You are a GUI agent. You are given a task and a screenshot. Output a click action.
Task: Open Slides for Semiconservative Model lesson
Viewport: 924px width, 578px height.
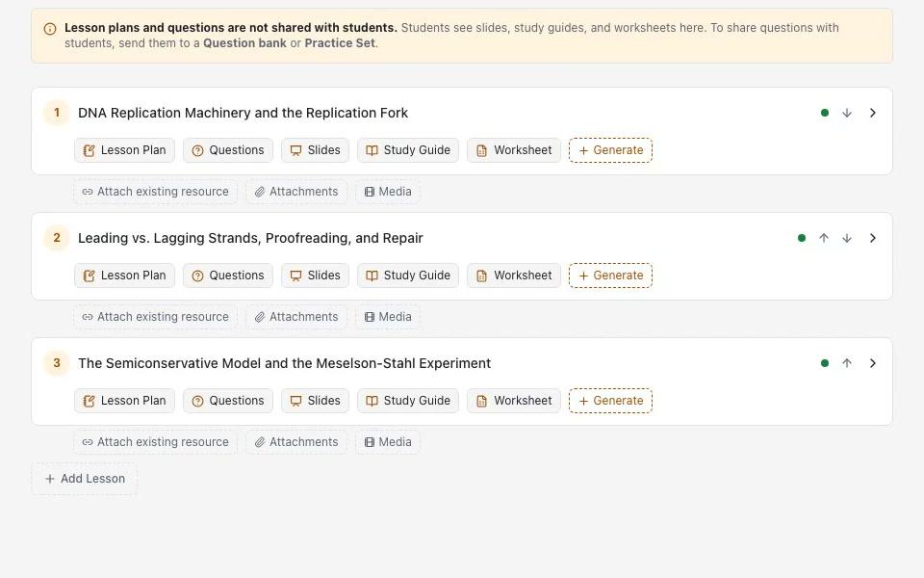pos(316,401)
